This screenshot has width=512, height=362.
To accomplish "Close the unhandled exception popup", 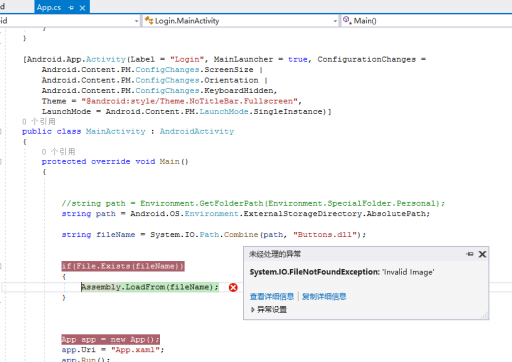I will (482, 254).
